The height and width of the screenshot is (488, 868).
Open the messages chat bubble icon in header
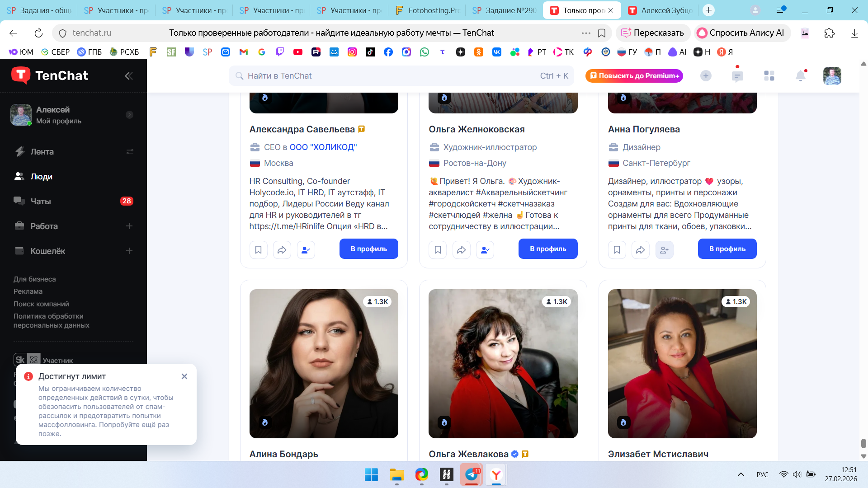(737, 76)
